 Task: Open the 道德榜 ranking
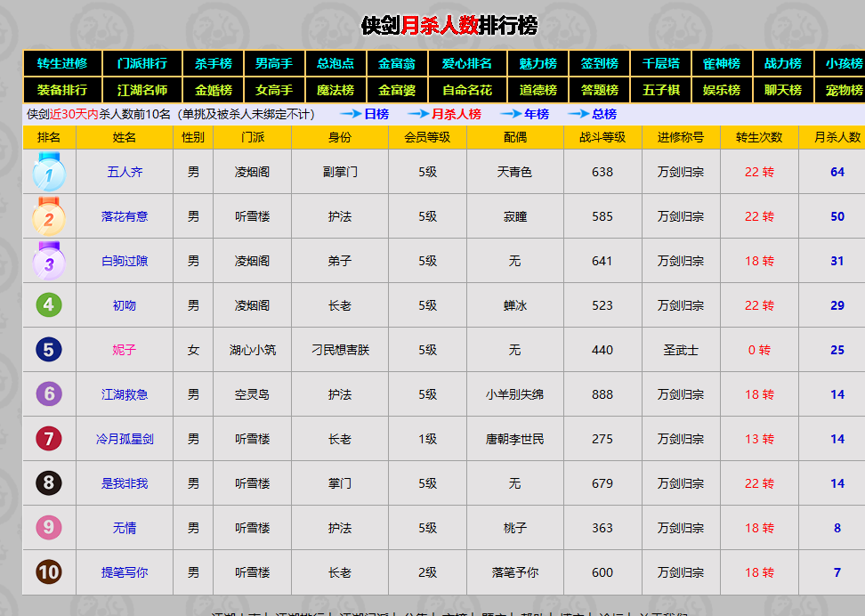click(x=538, y=90)
